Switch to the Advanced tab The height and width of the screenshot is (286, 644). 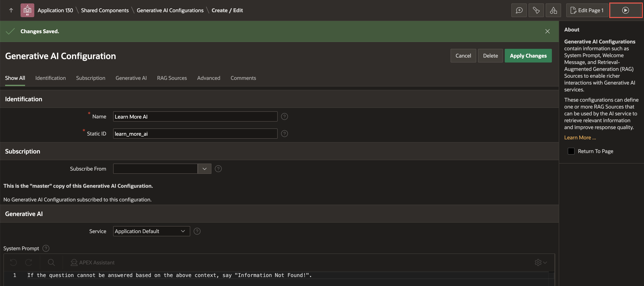tap(208, 78)
